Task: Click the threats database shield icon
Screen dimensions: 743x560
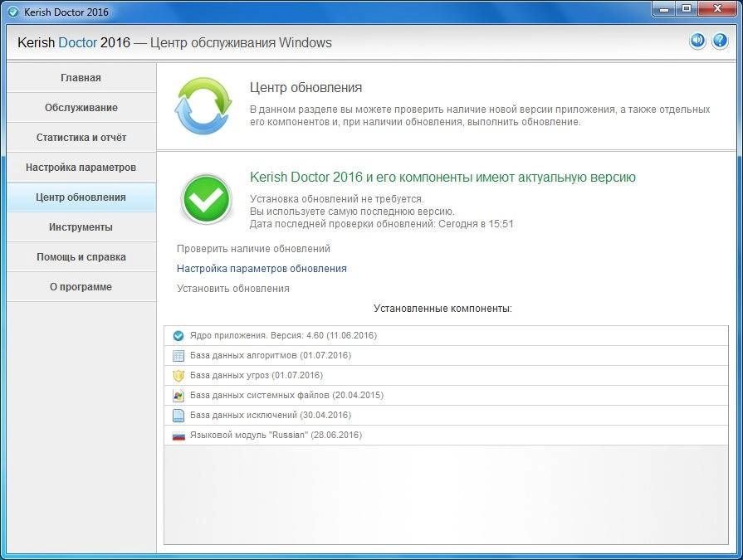Action: click(178, 375)
